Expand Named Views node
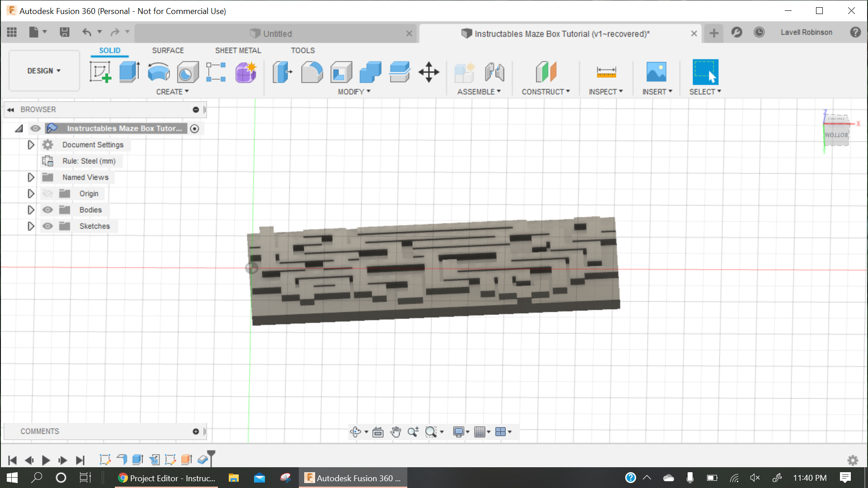The image size is (868, 488). tap(31, 177)
